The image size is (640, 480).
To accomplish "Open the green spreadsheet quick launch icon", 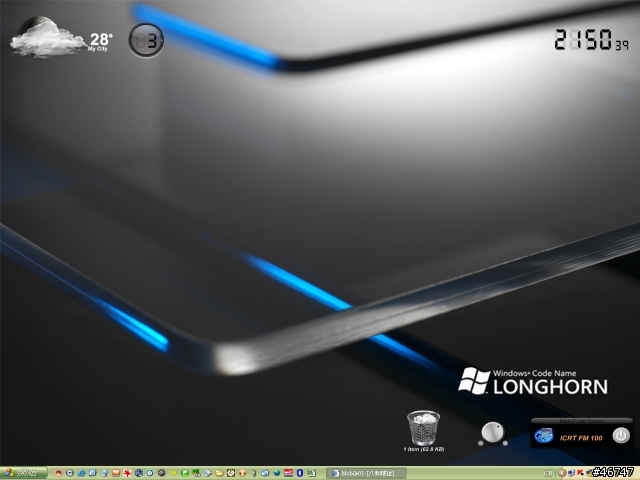I will 311,473.
